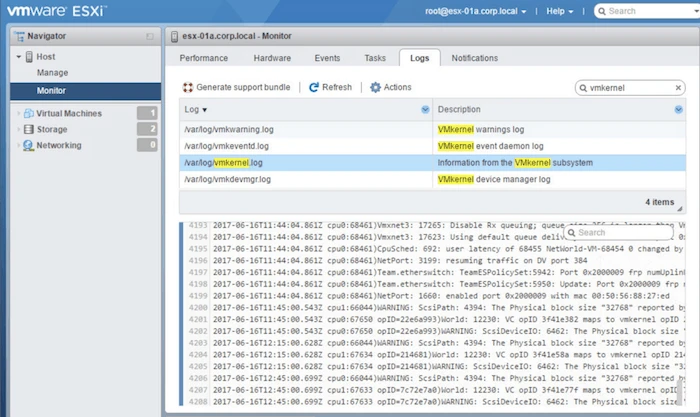Click the Host server icon
This screenshot has width=700, height=417.
click(x=29, y=57)
